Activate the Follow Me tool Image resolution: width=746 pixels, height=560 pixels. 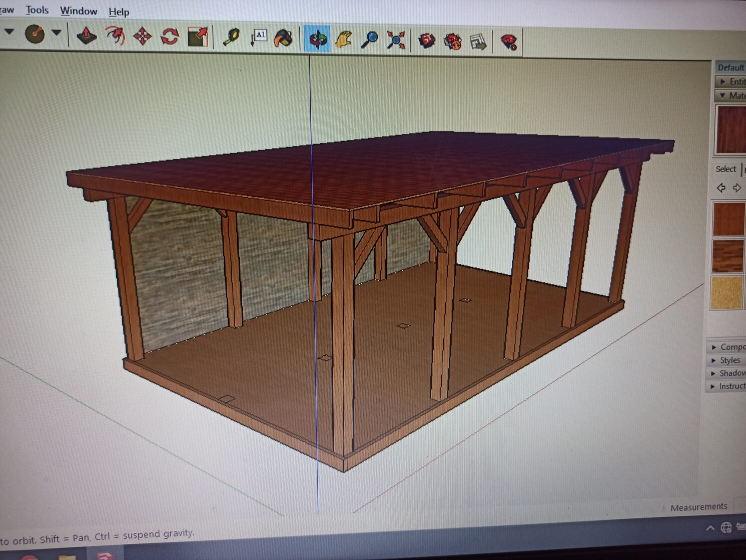pyautogui.click(x=115, y=35)
